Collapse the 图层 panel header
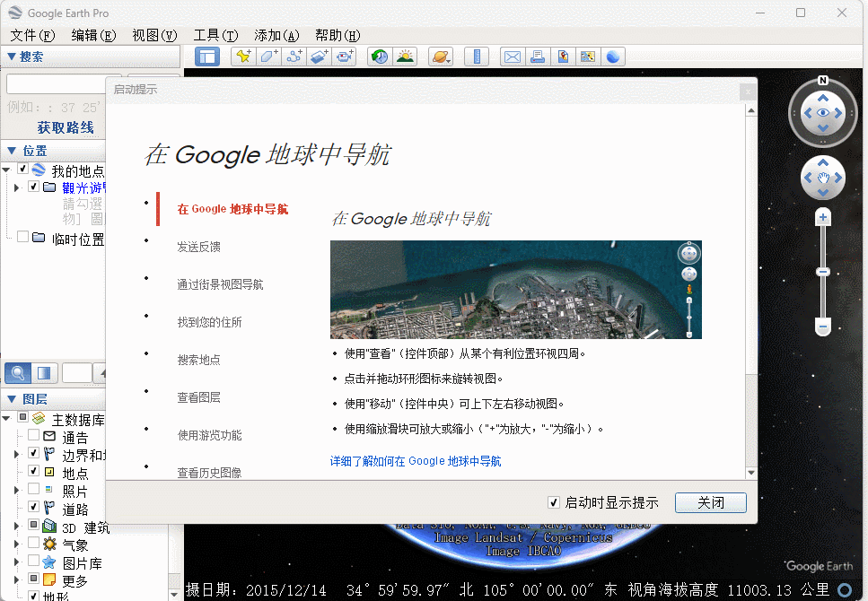Viewport: 868px width, 601px height. [12, 399]
